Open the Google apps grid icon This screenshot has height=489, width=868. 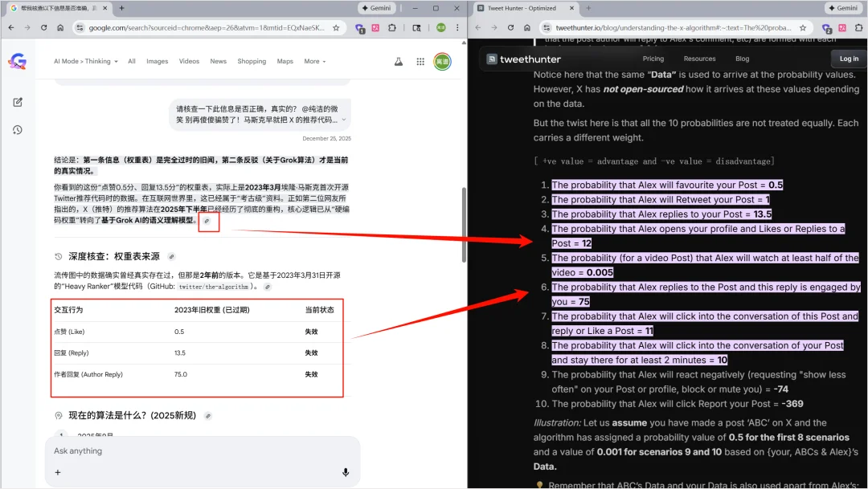[420, 61]
